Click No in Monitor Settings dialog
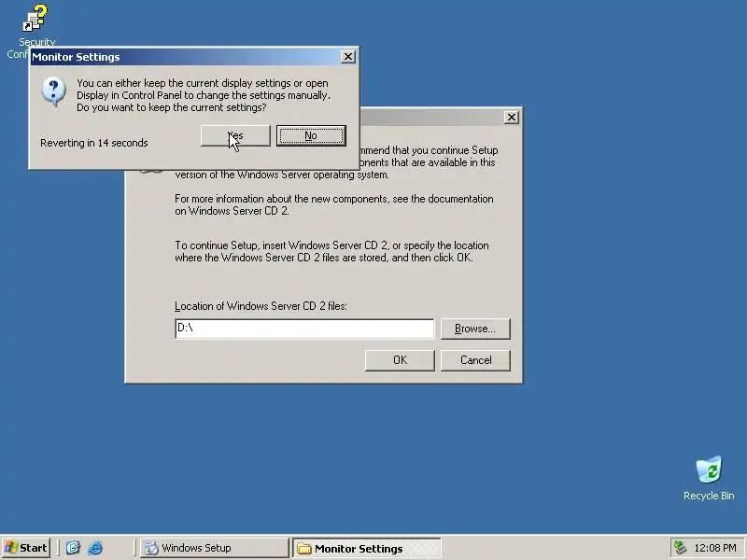The width and height of the screenshot is (747, 560). (x=311, y=135)
